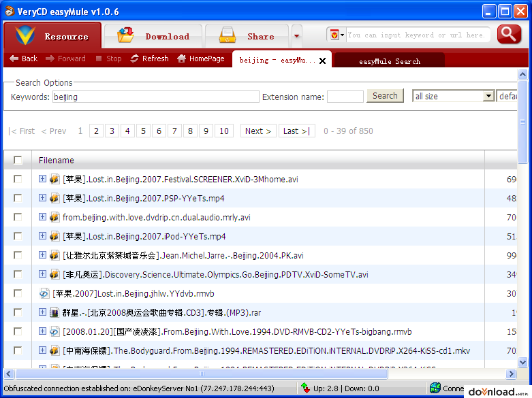This screenshot has width=532, height=398.
Task: Click the Search button in Search Options
Action: pyautogui.click(x=385, y=96)
